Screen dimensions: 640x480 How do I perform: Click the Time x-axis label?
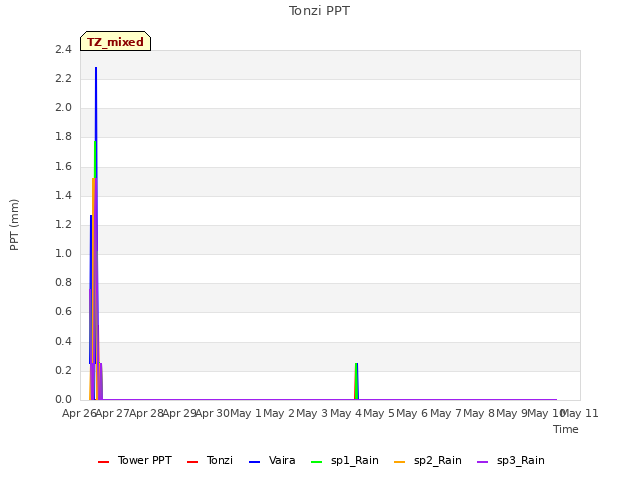566,429
